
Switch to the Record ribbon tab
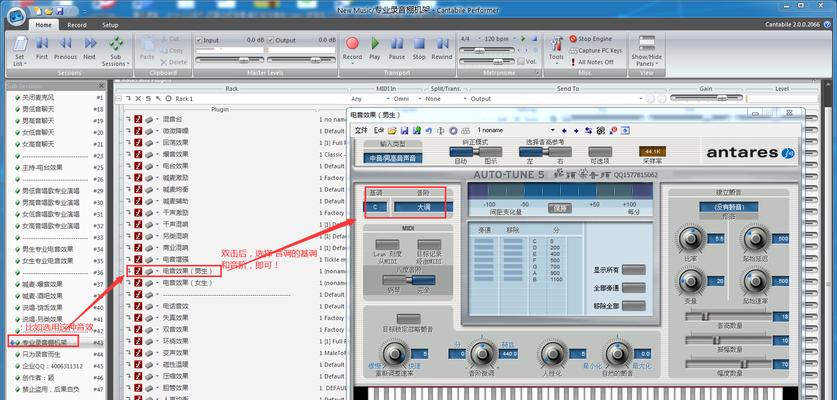pyautogui.click(x=77, y=25)
